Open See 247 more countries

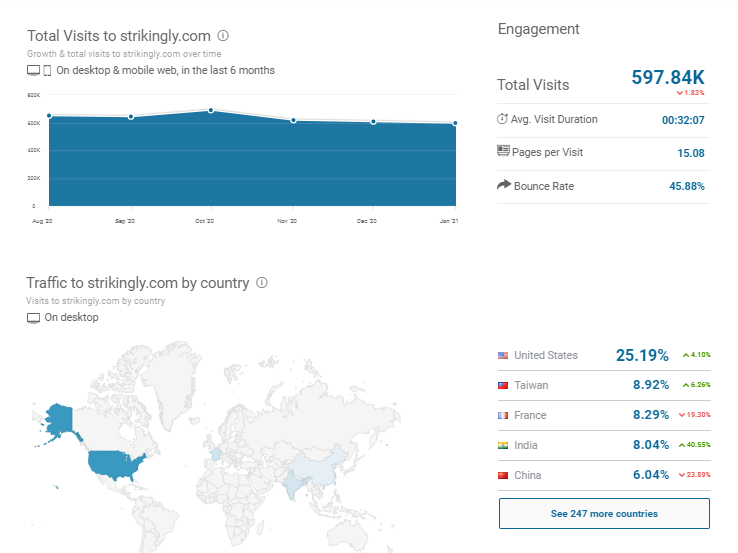click(604, 513)
